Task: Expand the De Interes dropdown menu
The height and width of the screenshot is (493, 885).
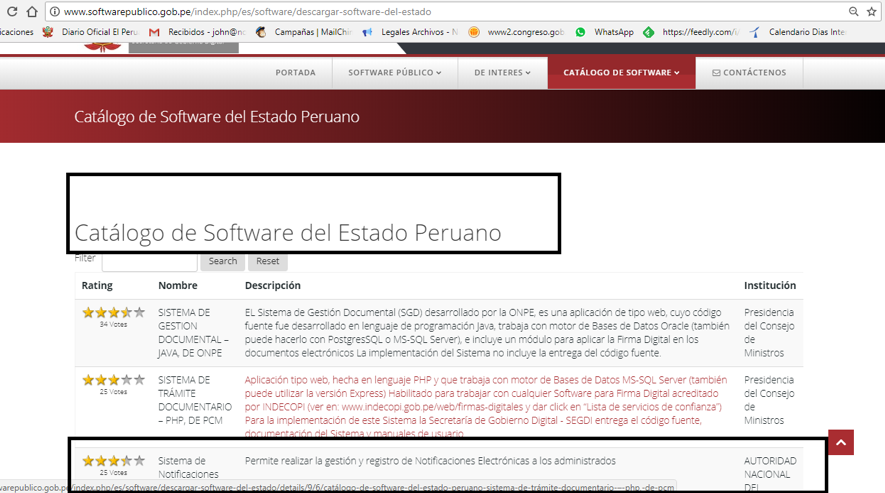Action: [502, 73]
